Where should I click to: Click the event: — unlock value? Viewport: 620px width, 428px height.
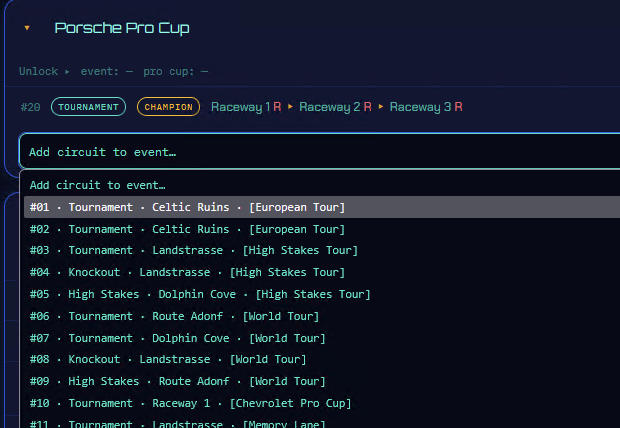pyautogui.click(x=107, y=72)
